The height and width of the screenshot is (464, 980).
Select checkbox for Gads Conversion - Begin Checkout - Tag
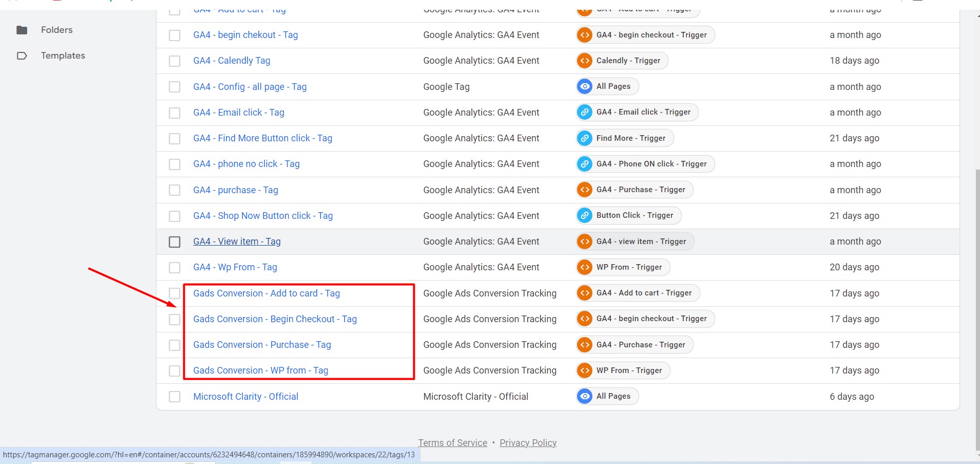175,319
